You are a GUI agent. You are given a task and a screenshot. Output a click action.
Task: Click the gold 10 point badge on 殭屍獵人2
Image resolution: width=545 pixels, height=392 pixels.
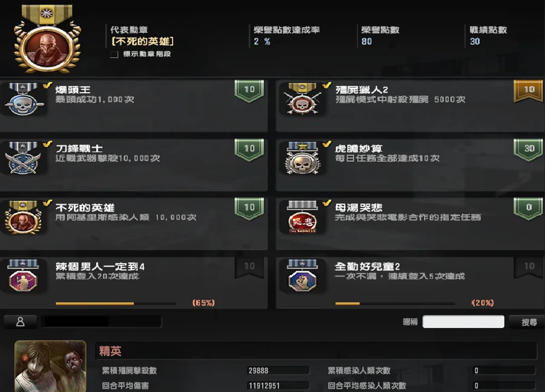coord(529,91)
